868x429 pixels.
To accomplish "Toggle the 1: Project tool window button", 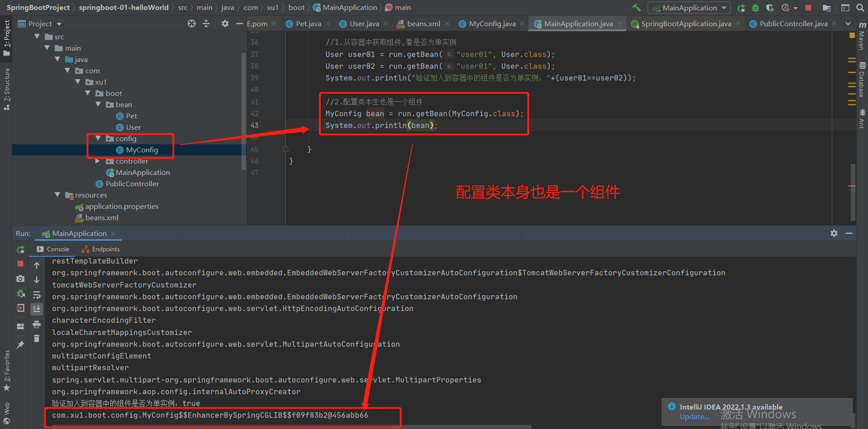I will (x=6, y=38).
